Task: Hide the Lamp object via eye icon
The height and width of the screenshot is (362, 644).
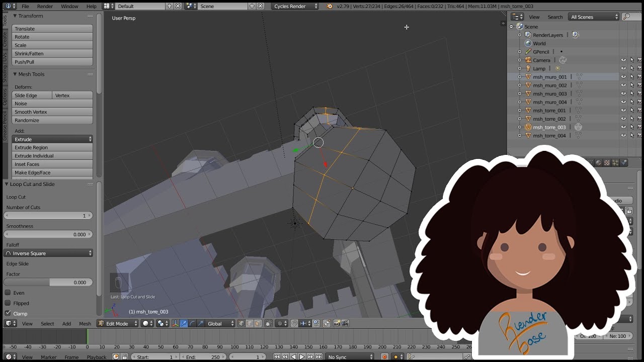Action: pyautogui.click(x=623, y=68)
